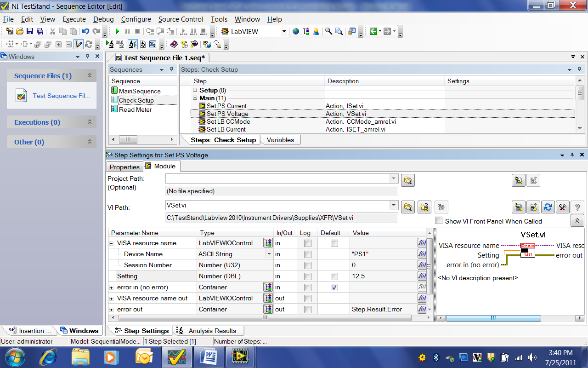Click the f(x) expression icon in Device Name row
Image resolution: width=588 pixels, height=368 pixels.
click(x=422, y=254)
